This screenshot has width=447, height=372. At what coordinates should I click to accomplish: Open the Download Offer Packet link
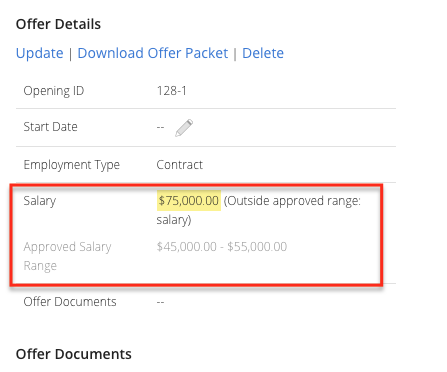click(x=153, y=53)
